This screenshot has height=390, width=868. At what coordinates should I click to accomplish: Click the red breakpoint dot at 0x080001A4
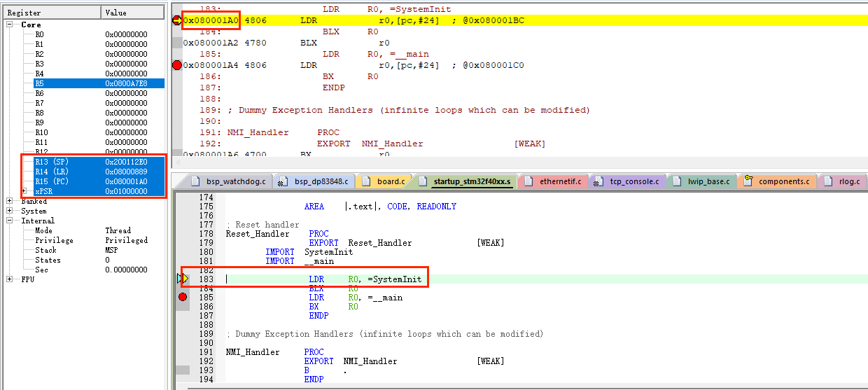(x=177, y=65)
